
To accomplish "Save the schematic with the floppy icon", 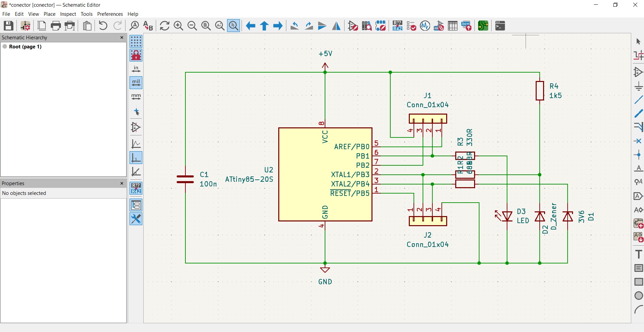I will [x=8, y=26].
